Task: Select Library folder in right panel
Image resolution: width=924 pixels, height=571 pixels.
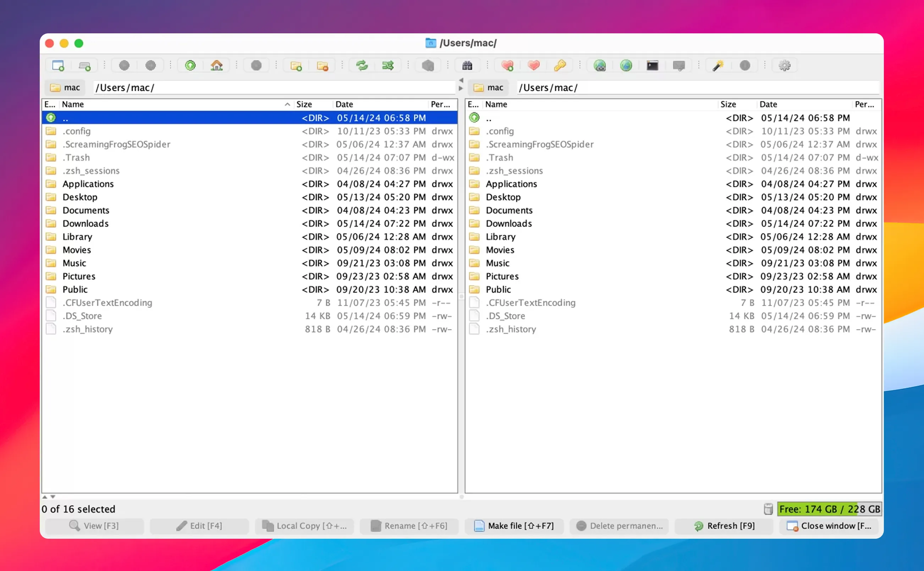Action: click(673, 237)
